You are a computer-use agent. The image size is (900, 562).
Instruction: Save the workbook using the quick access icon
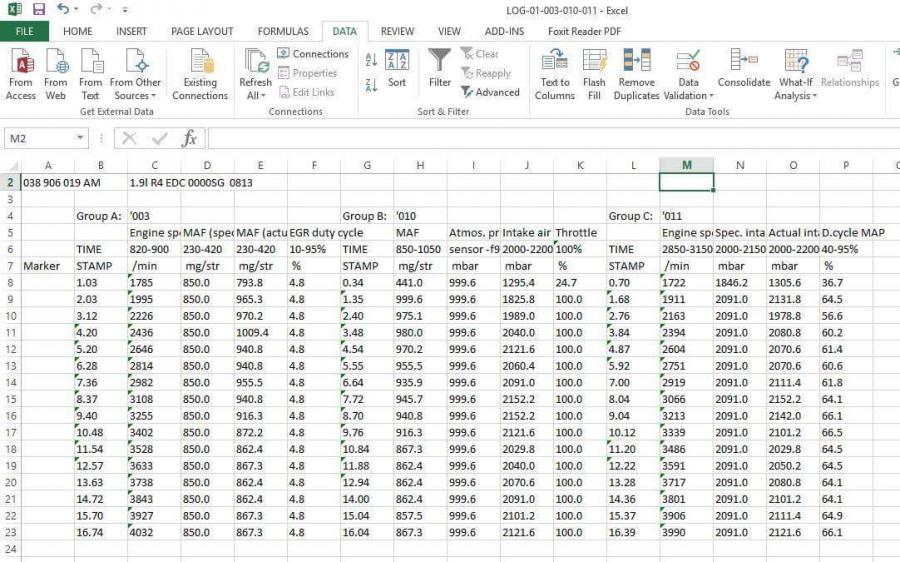coord(39,9)
